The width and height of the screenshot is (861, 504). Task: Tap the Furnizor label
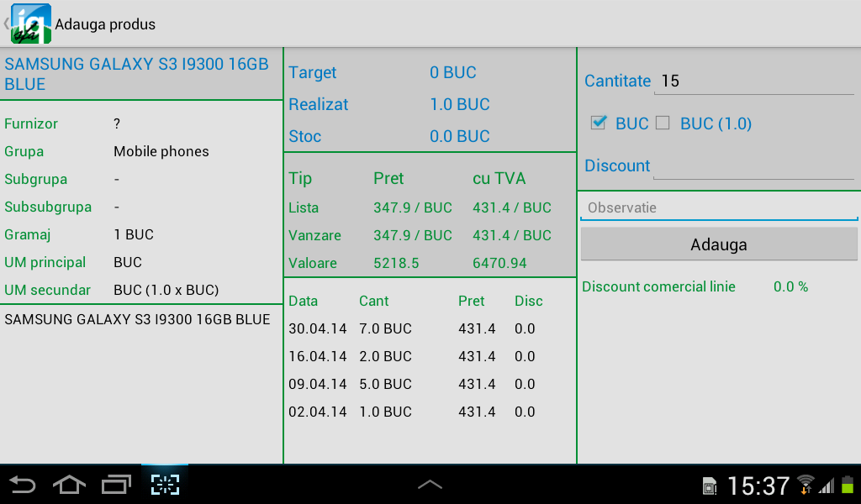(31, 124)
